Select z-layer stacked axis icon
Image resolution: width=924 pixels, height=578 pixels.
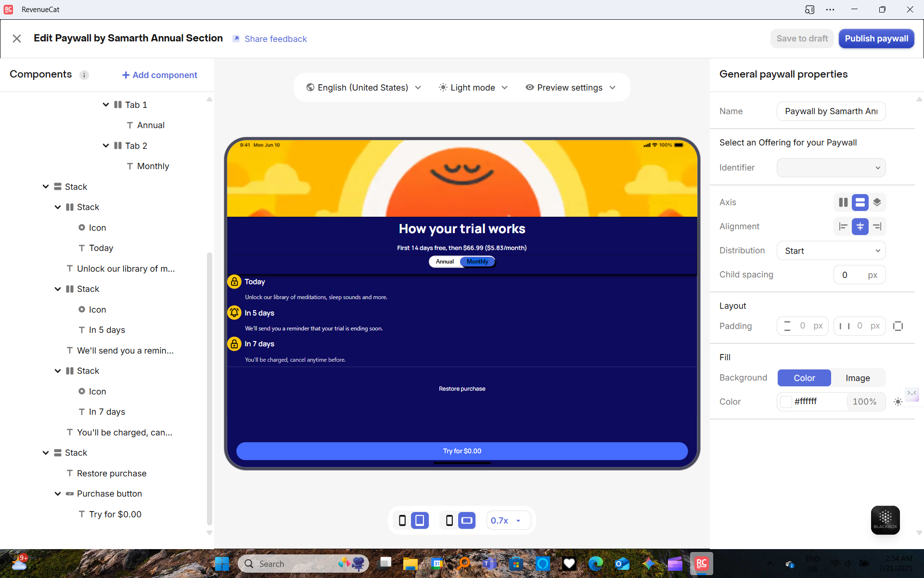877,202
